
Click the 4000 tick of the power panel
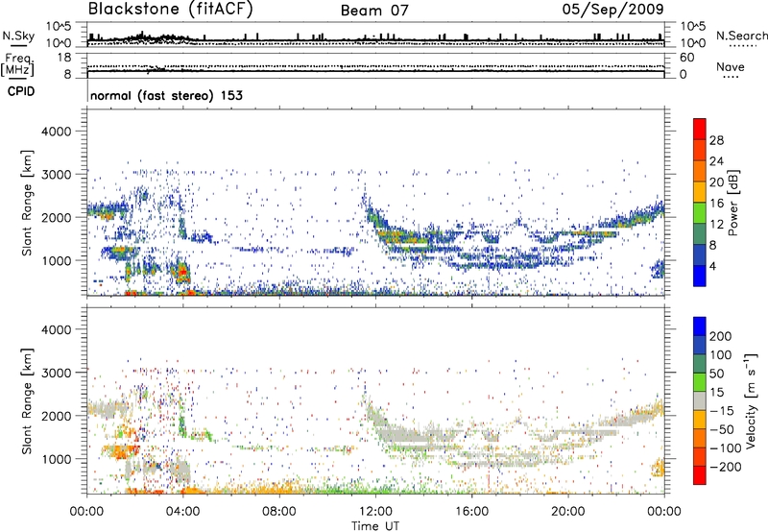(57, 132)
